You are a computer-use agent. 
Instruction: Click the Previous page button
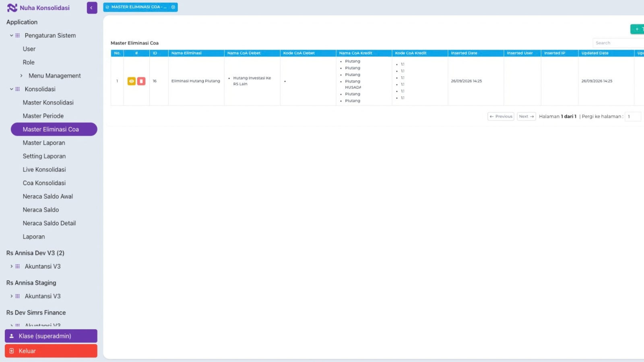tap(501, 116)
